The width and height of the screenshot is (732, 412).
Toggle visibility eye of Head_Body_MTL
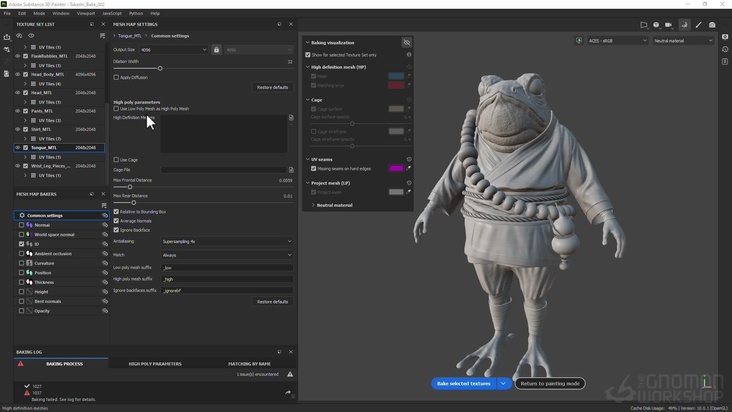[x=18, y=74]
